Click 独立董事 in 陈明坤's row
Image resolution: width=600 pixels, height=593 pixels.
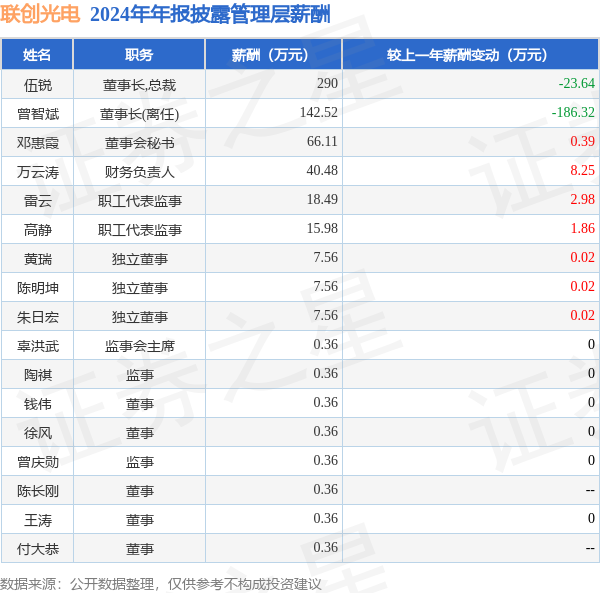[139, 288]
